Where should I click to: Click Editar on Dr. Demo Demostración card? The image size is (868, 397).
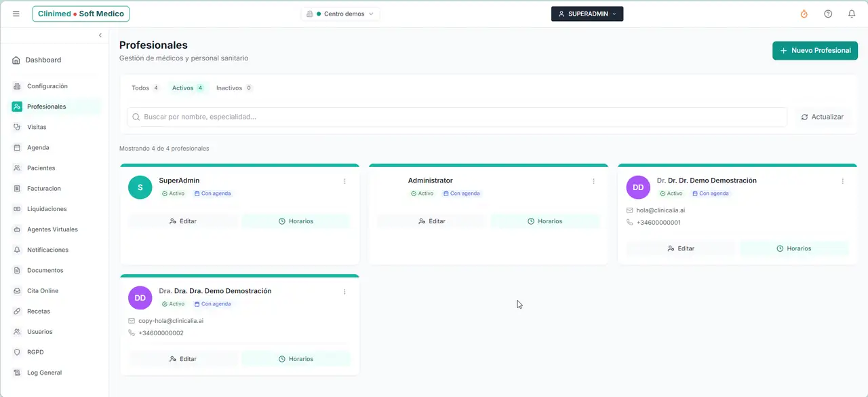coord(681,248)
